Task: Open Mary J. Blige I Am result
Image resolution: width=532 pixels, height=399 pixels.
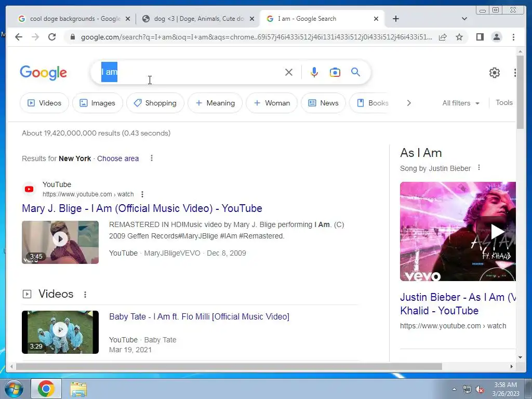Action: (142, 208)
